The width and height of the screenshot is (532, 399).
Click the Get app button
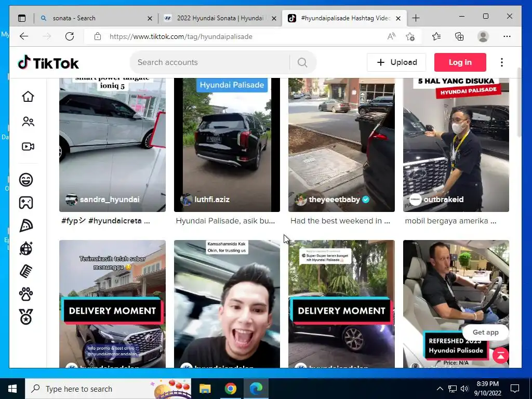[x=486, y=332]
